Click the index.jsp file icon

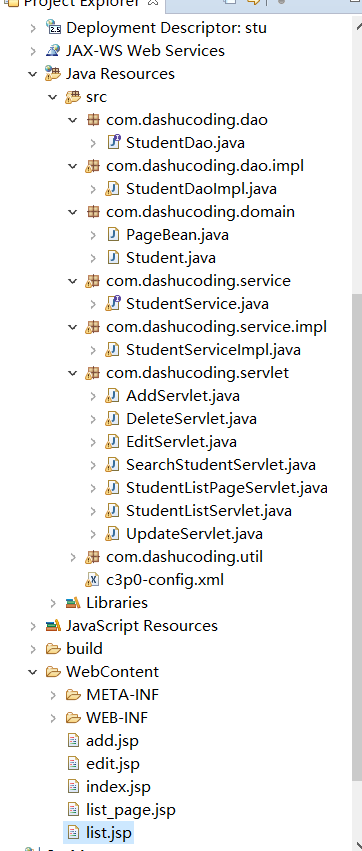pyautogui.click(x=73, y=786)
